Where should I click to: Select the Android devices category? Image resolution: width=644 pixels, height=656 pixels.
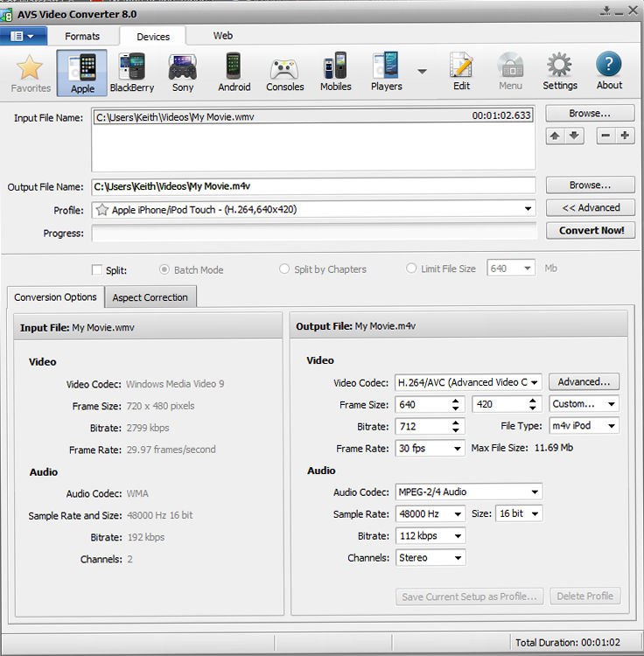234,73
